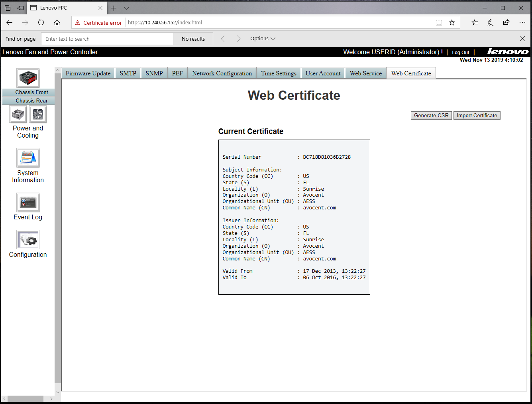The height and width of the screenshot is (404, 532).
Task: Open the System Information icon
Action: 28,158
